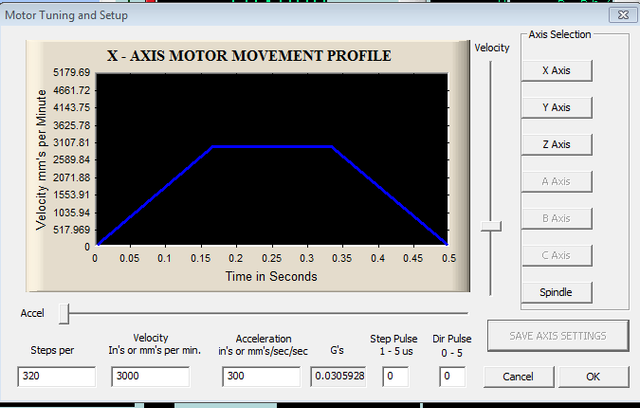
Task: Click the X - AXIS MOTOR MOVEMENT PROFILE title
Action: (249, 56)
